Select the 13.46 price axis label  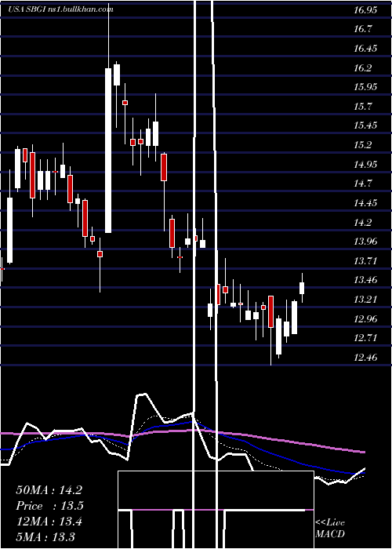click(x=365, y=280)
